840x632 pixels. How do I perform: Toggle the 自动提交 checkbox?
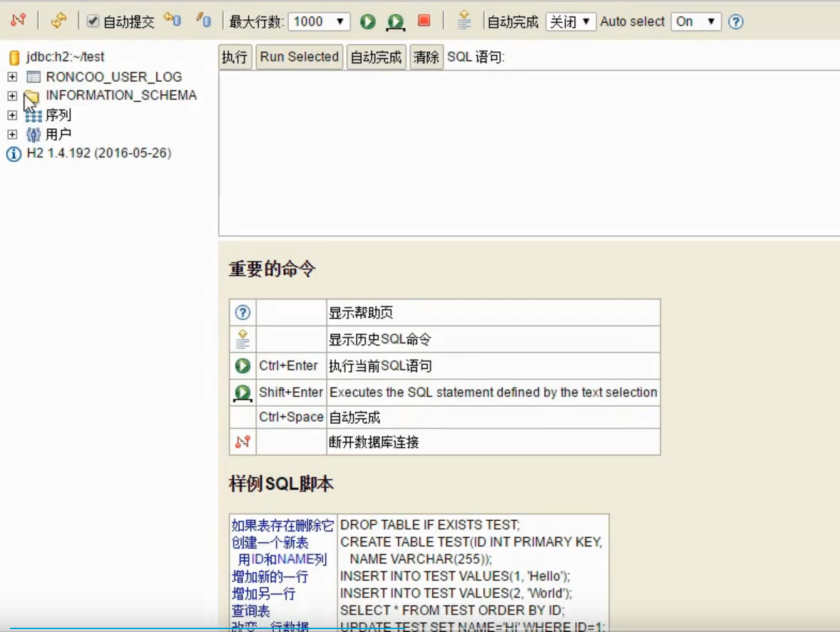click(93, 21)
